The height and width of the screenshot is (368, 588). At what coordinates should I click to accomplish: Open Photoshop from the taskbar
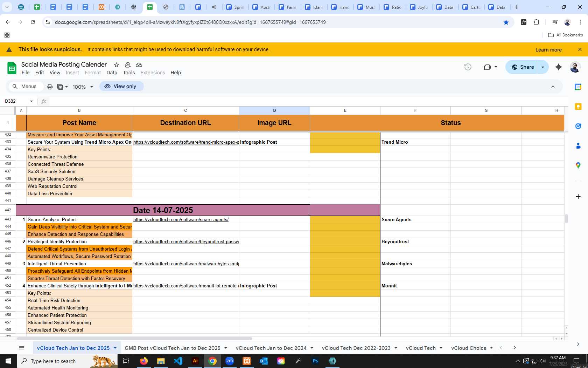click(315, 361)
